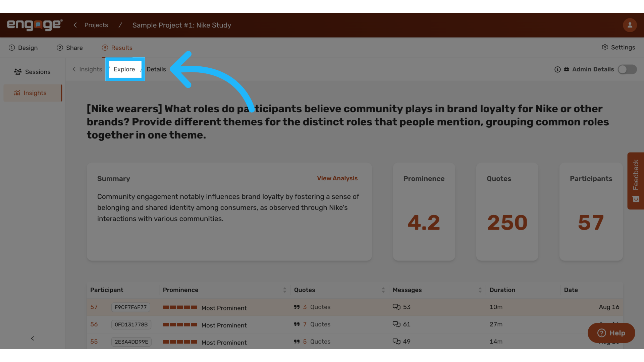Click the Date column header
This screenshot has width=644, height=362.
click(571, 290)
